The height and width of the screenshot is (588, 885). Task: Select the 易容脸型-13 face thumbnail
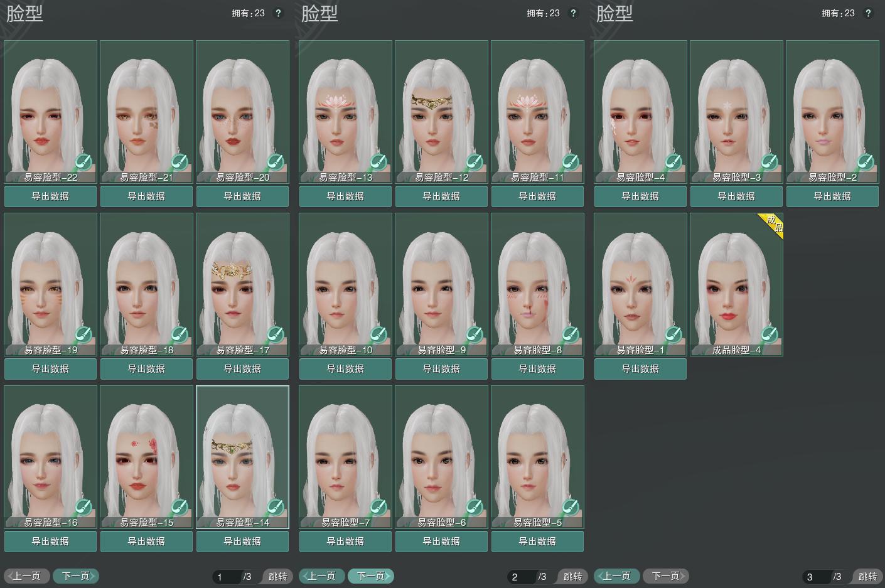pyautogui.click(x=345, y=112)
